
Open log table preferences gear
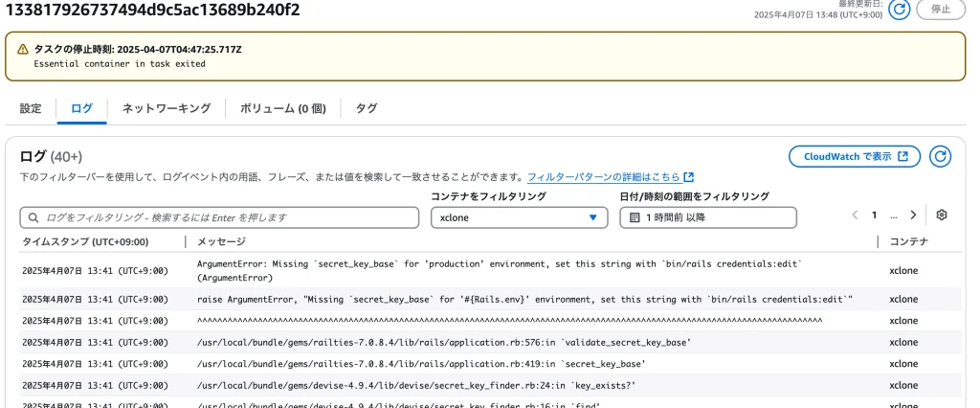[x=942, y=215]
